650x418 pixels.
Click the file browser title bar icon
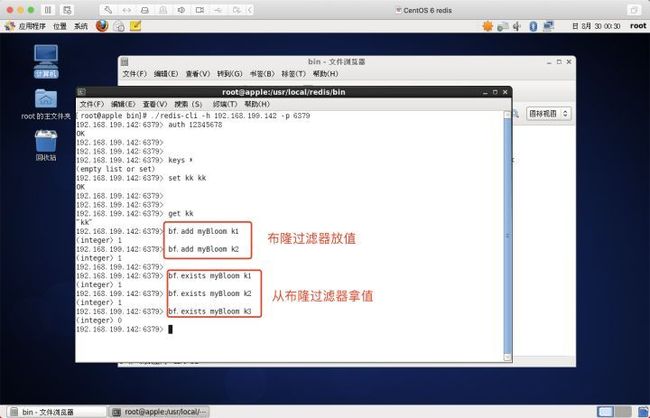124,62
